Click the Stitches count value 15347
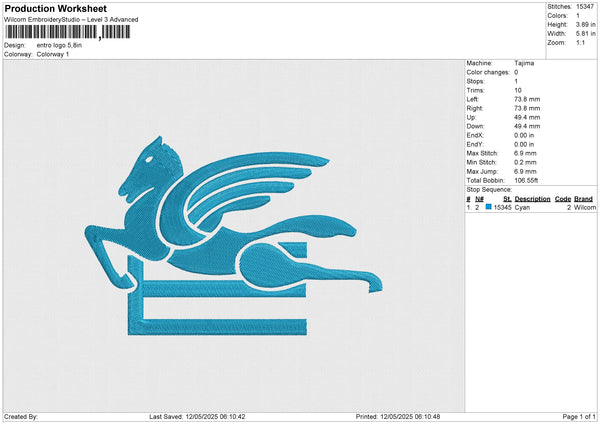 pos(585,6)
